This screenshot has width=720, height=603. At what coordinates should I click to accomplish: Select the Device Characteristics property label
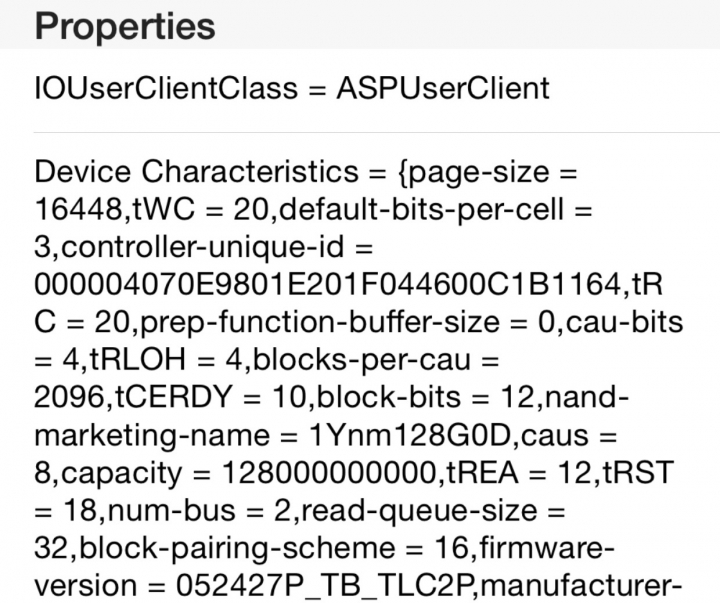click(196, 171)
